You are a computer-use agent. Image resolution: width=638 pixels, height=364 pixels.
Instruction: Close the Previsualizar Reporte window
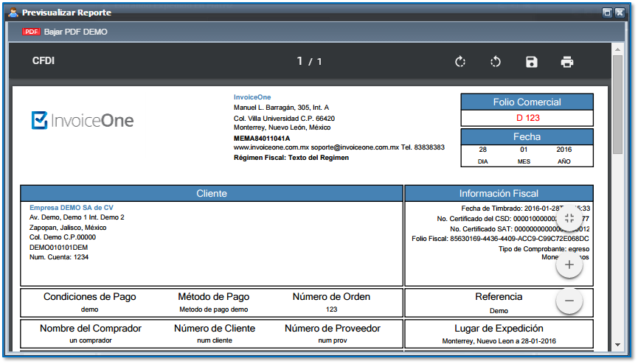620,13
